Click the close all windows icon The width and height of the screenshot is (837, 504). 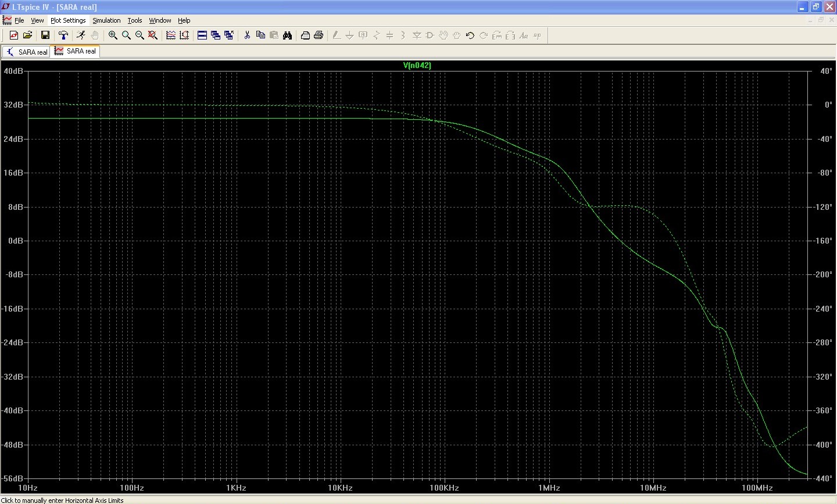coord(229,35)
